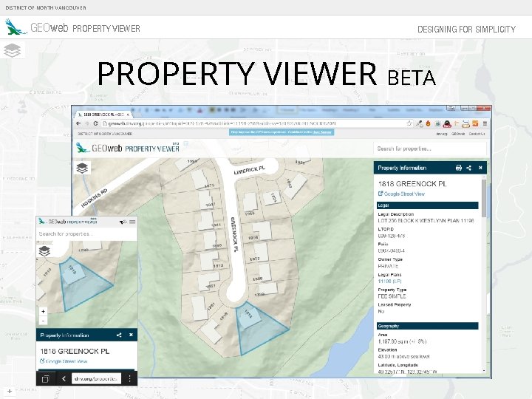Print property information using the printer icon

[x=459, y=168]
